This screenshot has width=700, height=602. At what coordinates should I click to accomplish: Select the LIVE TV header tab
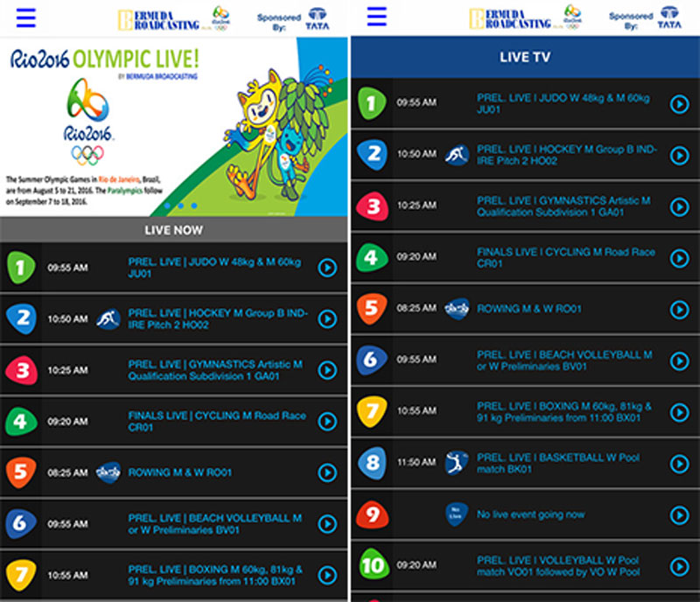(x=525, y=58)
